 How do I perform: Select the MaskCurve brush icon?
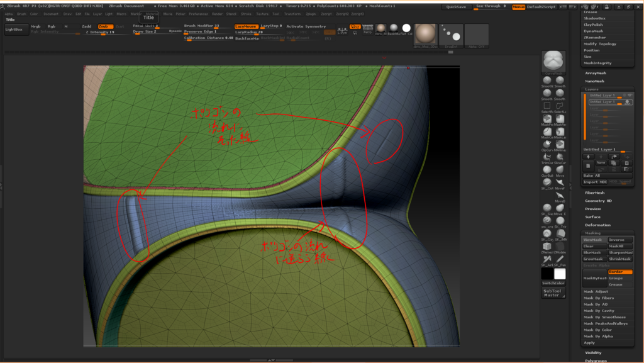coord(547,131)
